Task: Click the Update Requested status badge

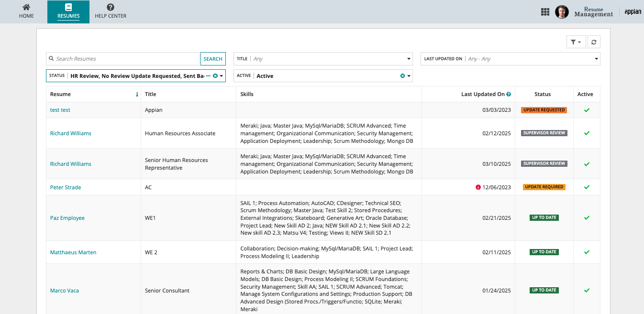Action: (544, 110)
